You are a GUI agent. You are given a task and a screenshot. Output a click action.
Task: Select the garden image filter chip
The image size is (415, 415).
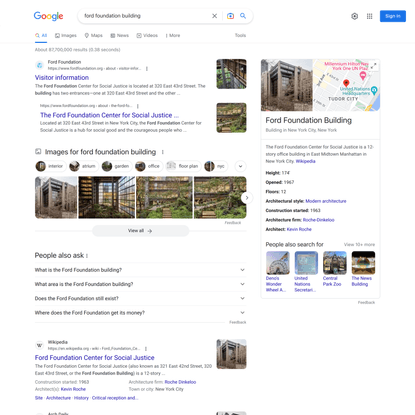pos(116,166)
